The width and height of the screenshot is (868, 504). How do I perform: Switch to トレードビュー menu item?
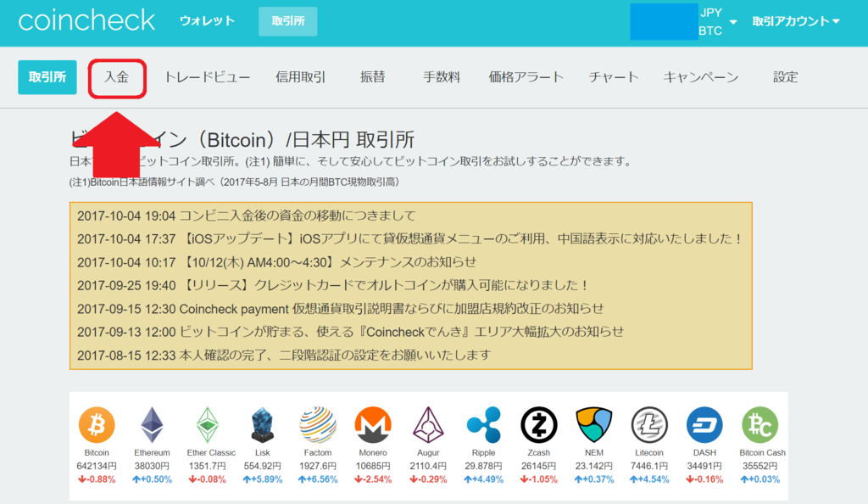pyautogui.click(x=207, y=77)
